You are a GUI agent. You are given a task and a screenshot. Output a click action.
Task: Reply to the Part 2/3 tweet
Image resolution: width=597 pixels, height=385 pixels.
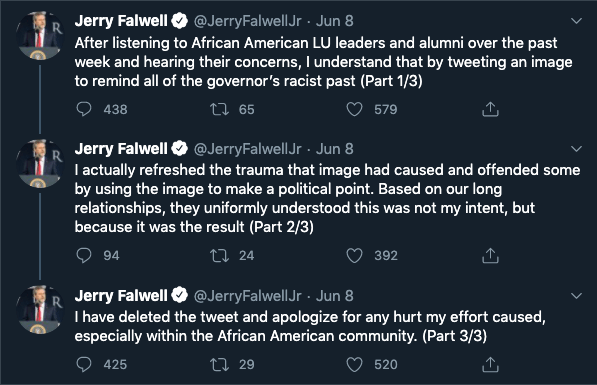tap(84, 256)
